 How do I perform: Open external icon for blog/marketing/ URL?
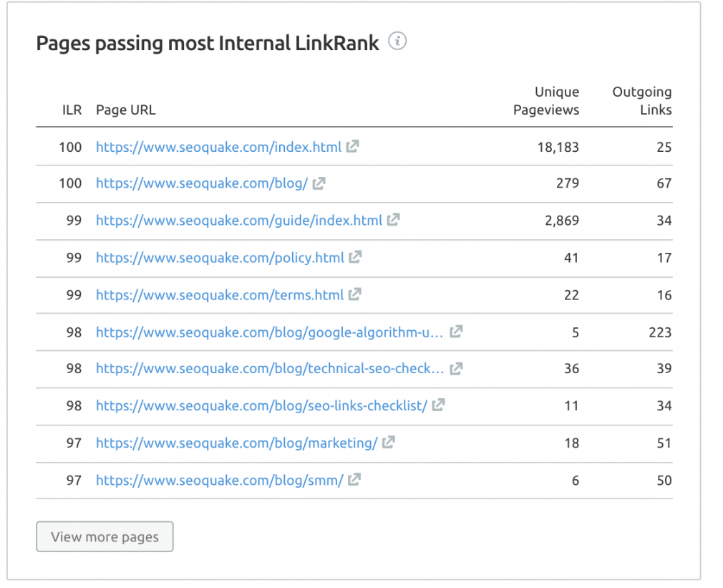(x=389, y=443)
